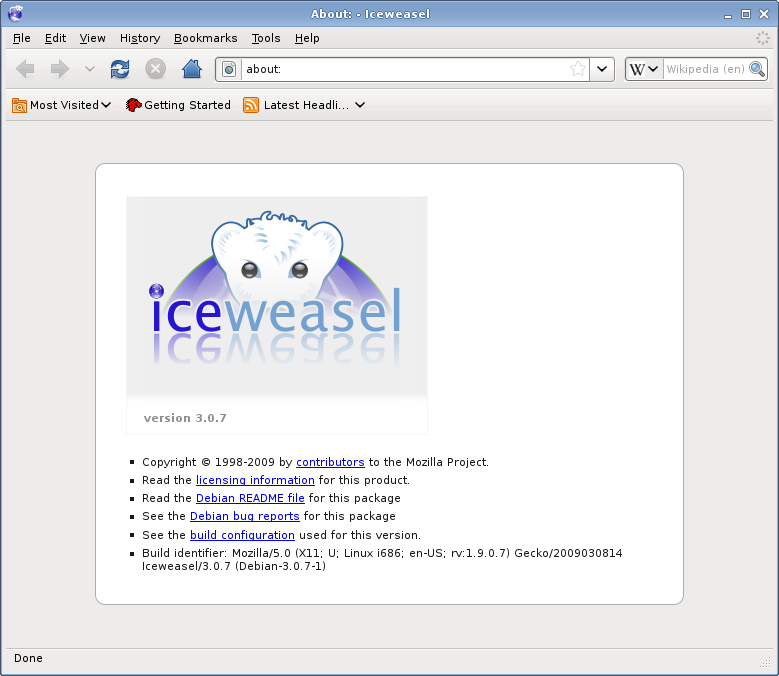Bookmark this page with the star icon
Screen dimensions: 779x676
[578, 69]
